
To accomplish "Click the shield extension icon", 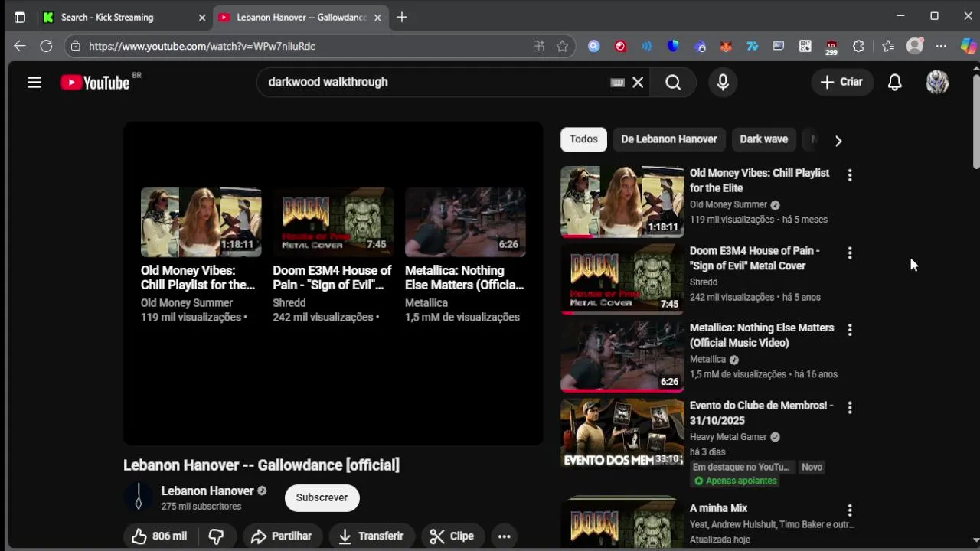I will pyautogui.click(x=673, y=46).
